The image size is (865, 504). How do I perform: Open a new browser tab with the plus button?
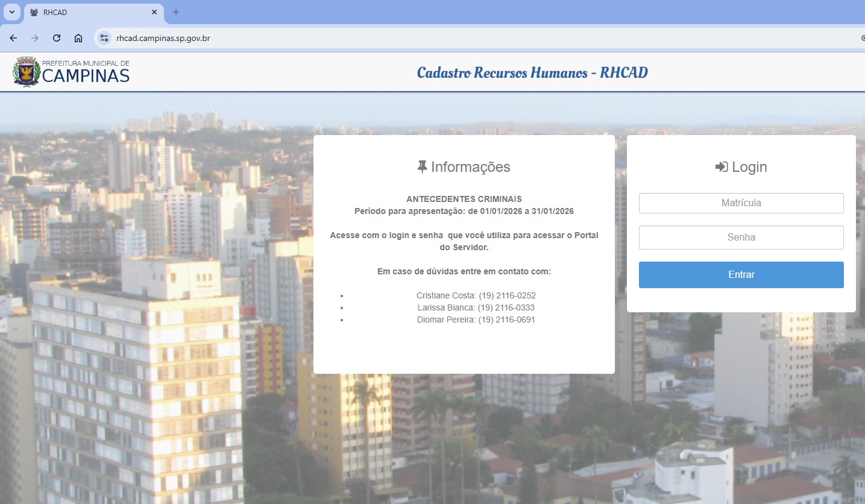click(175, 12)
